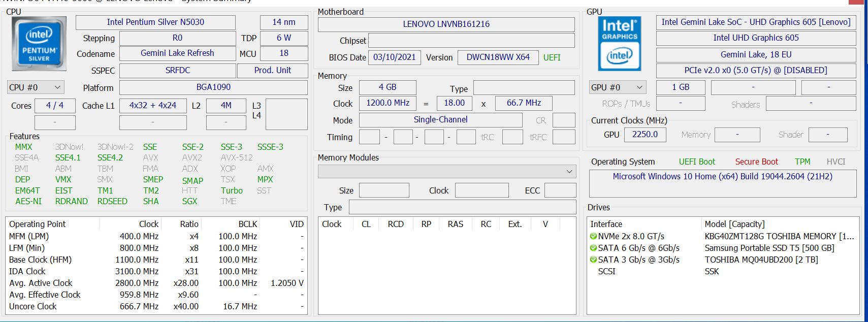This screenshot has width=868, height=322.
Task: Open the GPU #0 selector dropdown
Action: click(x=618, y=87)
